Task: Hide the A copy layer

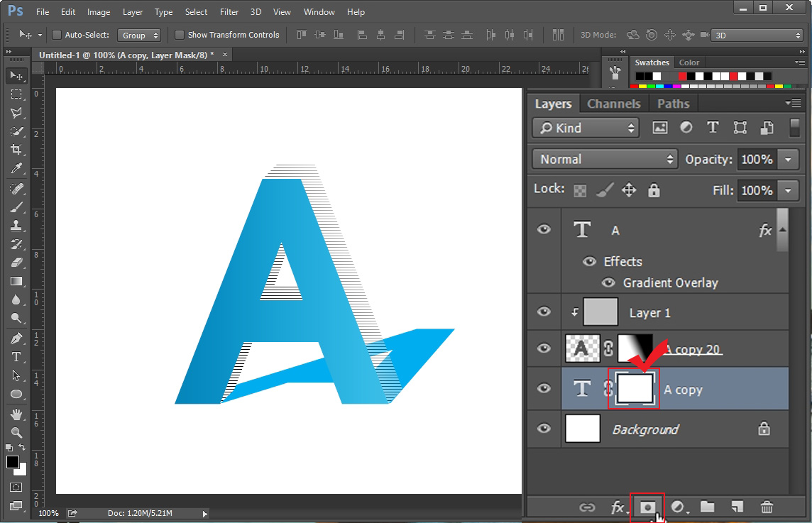Action: 544,388
